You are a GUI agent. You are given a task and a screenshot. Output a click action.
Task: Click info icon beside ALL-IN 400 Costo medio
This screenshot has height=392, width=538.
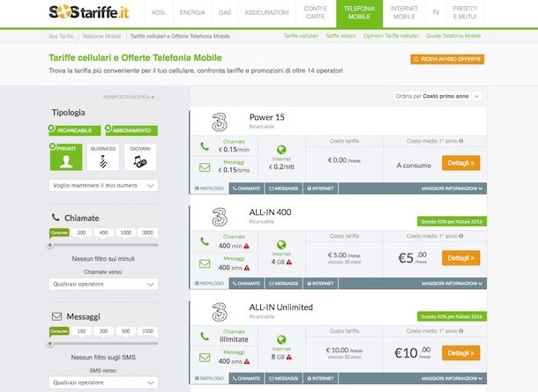click(x=460, y=236)
